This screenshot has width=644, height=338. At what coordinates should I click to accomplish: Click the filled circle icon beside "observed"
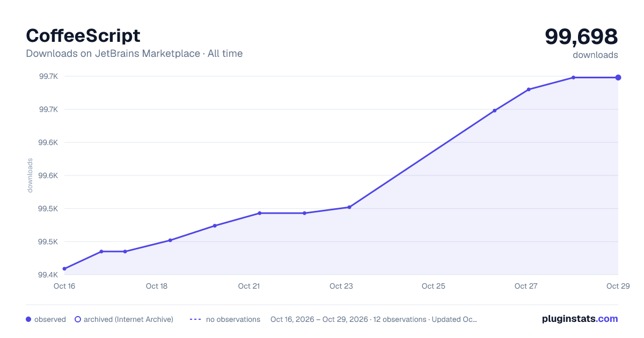(28, 319)
